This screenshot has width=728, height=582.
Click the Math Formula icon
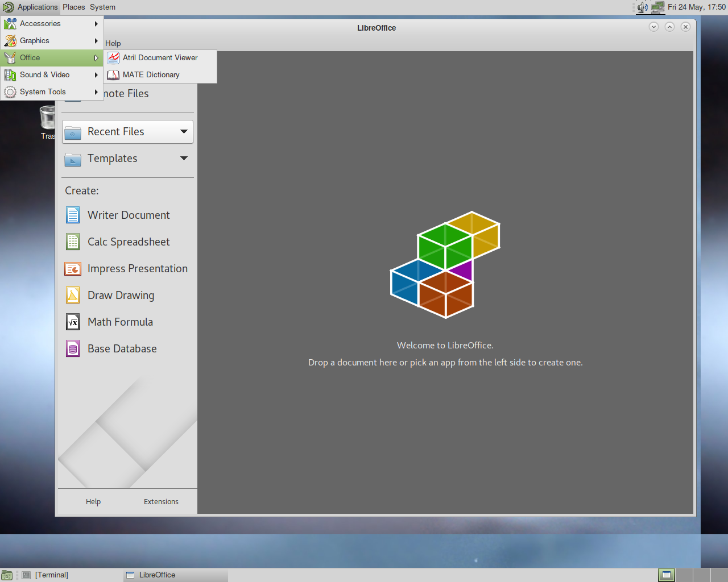pos(73,322)
